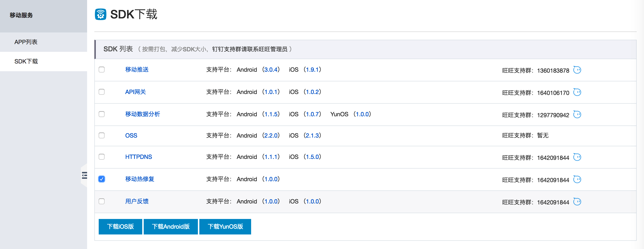
Task: Open Wangwang chat icon for API网关 row
Action: coord(577,92)
